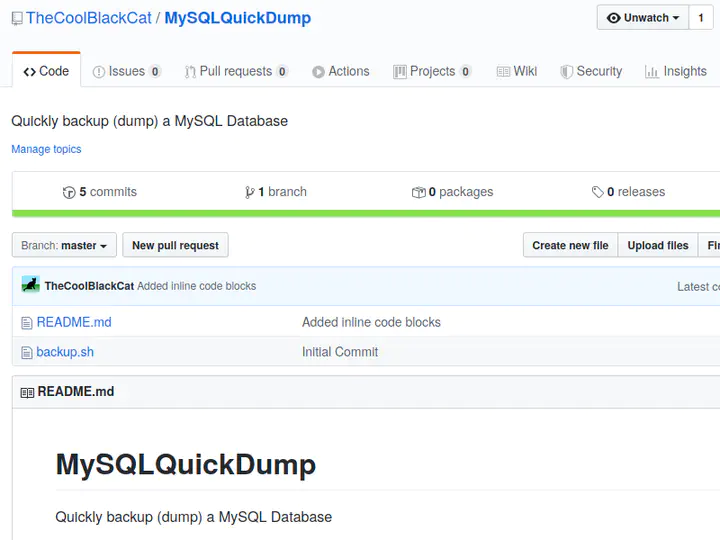Viewport: 720px width, 540px height.
Task: Click the README.md panel header title
Action: 76,392
